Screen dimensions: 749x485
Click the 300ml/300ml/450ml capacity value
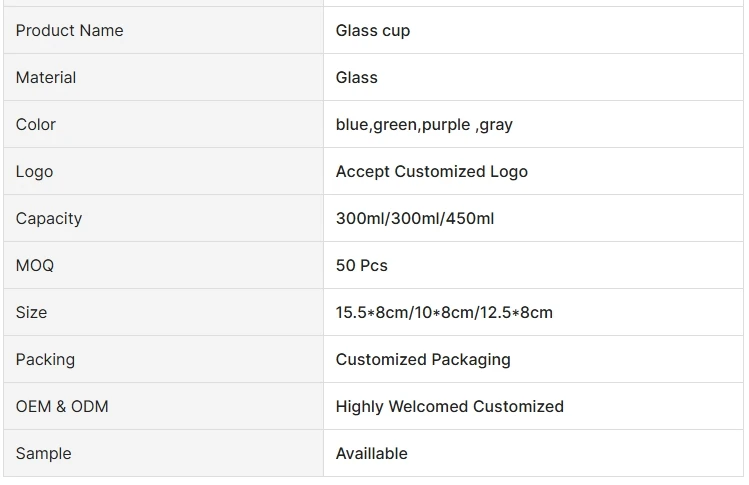pos(415,219)
